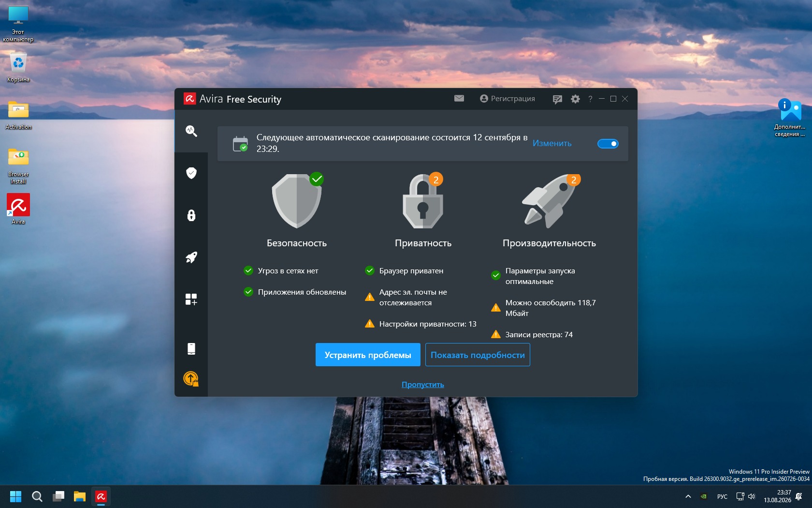The height and width of the screenshot is (508, 812).
Task: Open the Windows Start menu
Action: click(x=16, y=496)
